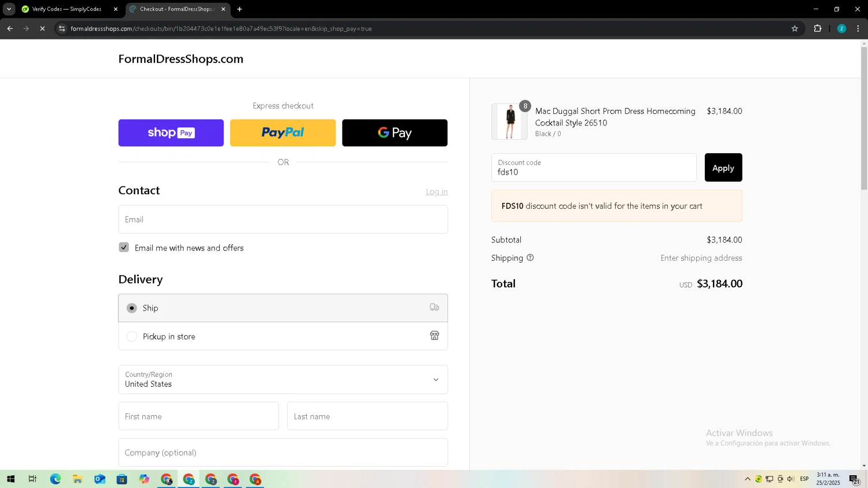Select Google Pay express checkout

coord(395,132)
